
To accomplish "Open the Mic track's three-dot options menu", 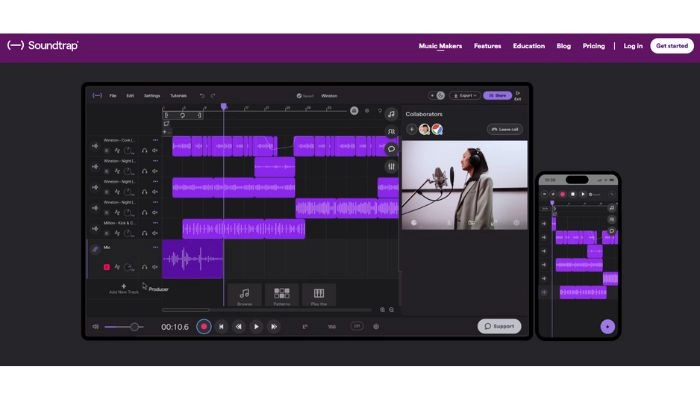I will (x=155, y=247).
